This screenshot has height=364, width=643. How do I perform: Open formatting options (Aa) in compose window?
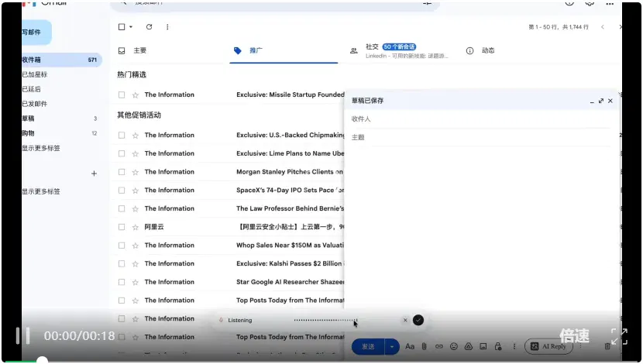coord(410,346)
